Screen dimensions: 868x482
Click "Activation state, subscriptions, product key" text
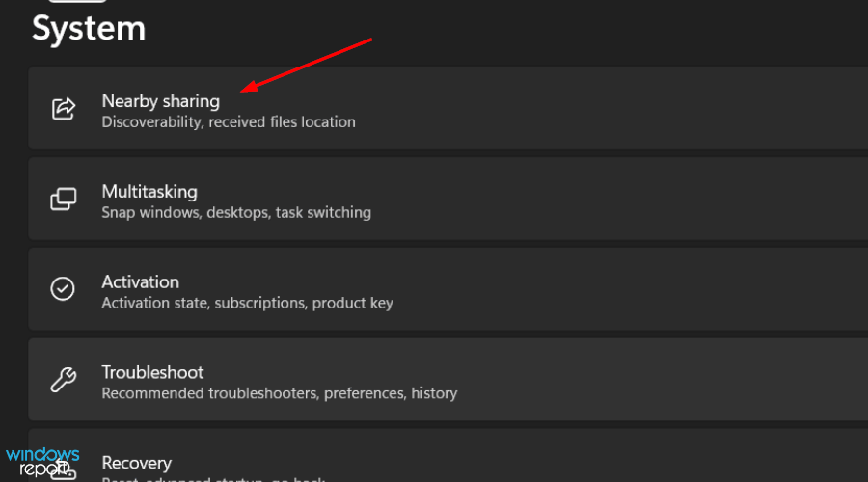247,303
